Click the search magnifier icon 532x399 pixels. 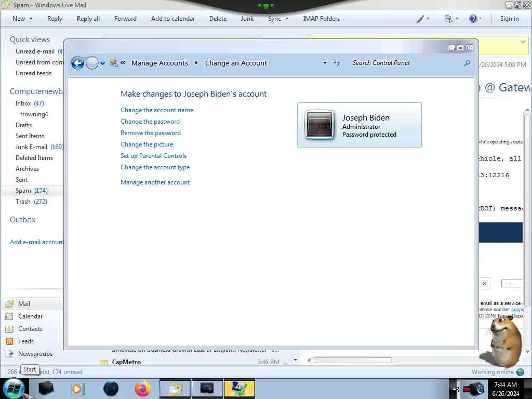point(467,63)
